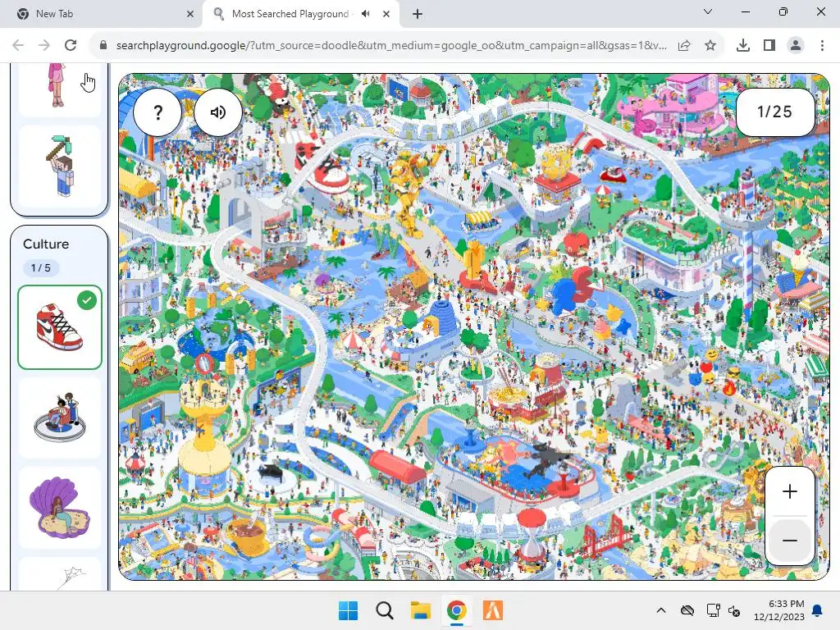Open the 1/25 found items counter
Viewport: 840px width, 630px height.
(774, 112)
